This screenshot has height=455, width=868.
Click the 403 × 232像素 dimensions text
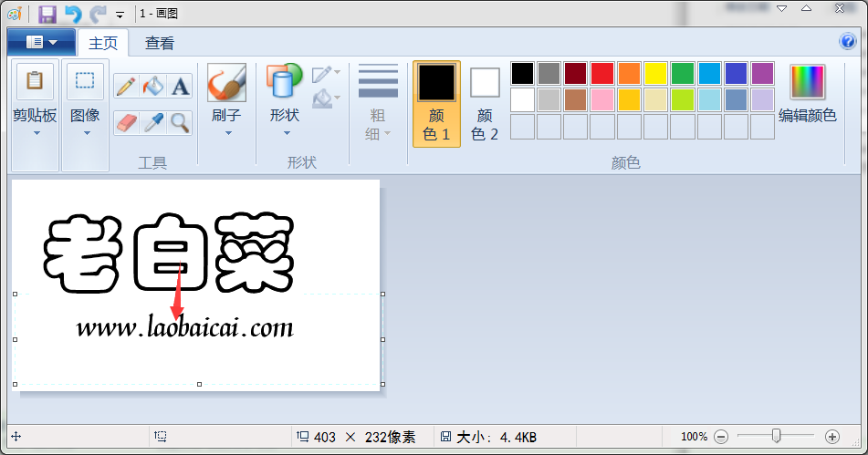point(365,438)
